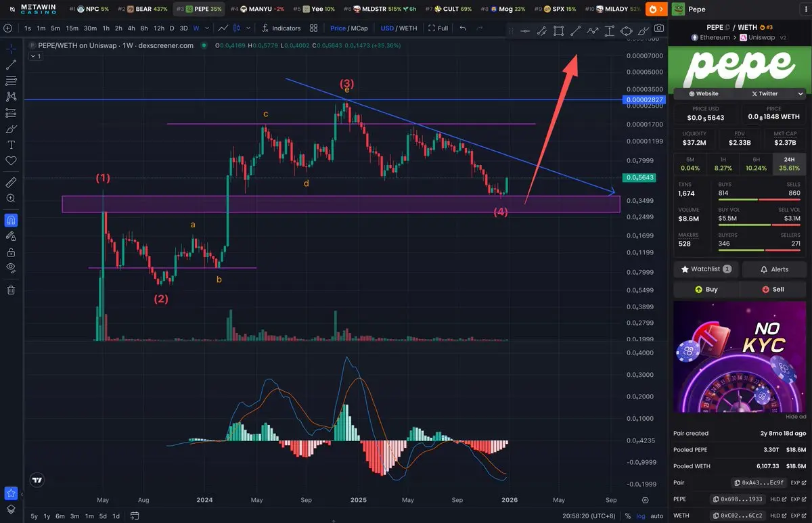Switch chart quote to WETH
The width and height of the screenshot is (812, 523).
(409, 28)
